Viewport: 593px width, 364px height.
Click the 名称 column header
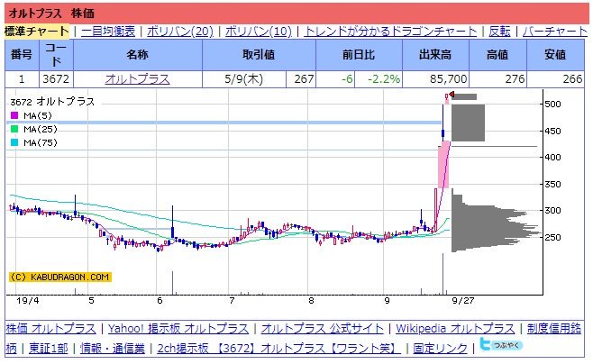138,55
